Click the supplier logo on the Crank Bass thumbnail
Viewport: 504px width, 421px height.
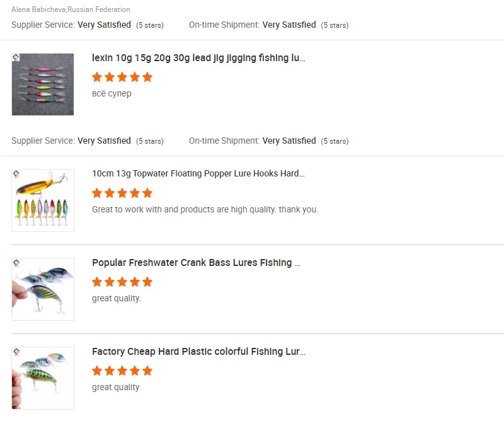pos(16,263)
